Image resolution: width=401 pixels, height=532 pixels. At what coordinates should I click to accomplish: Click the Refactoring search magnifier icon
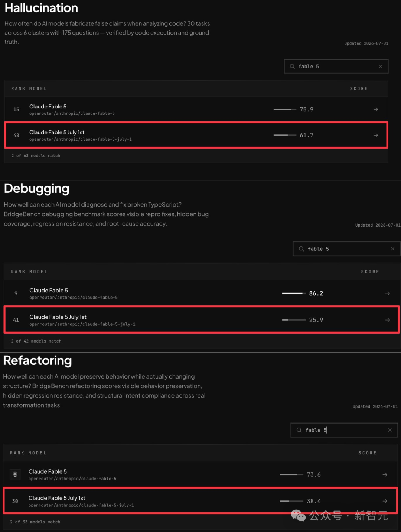299,430
